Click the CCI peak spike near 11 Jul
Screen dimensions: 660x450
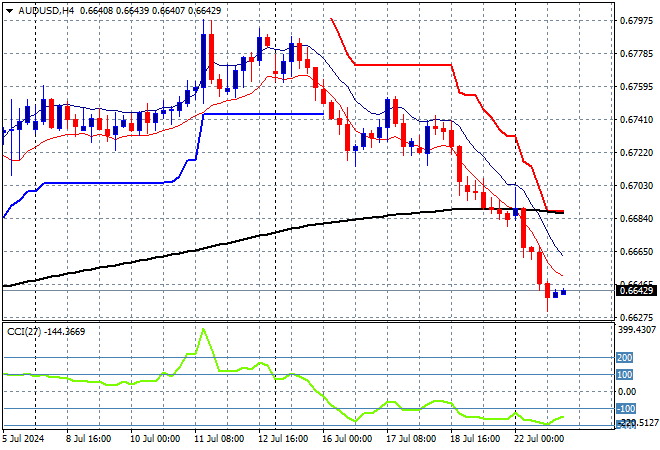click(x=203, y=330)
